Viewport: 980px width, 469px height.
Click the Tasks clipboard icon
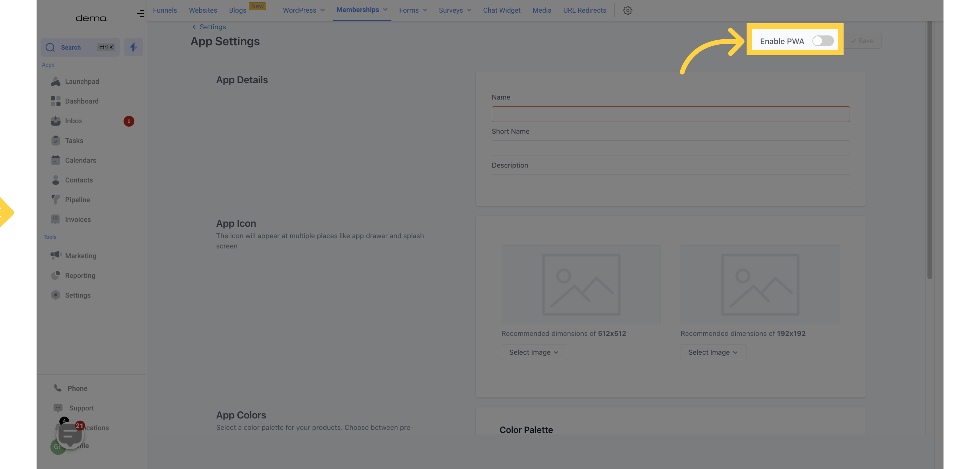(x=56, y=141)
